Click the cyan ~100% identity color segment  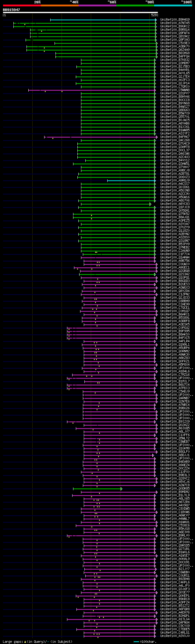[173, 5]
